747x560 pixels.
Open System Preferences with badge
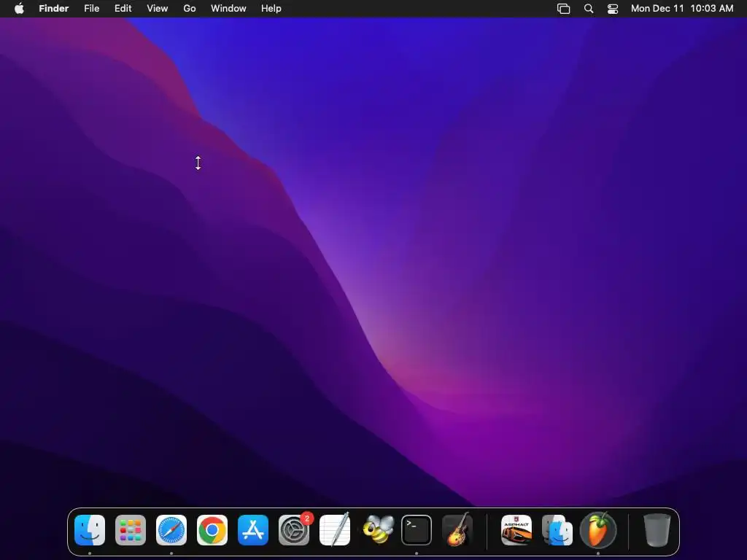294,530
